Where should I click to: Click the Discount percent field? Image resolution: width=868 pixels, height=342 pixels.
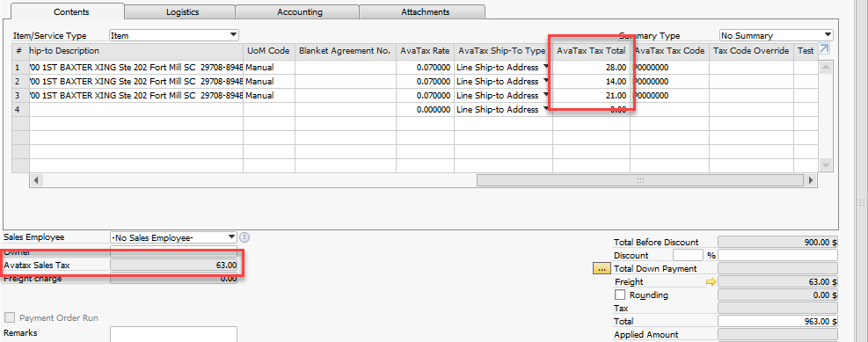pyautogui.click(x=688, y=255)
